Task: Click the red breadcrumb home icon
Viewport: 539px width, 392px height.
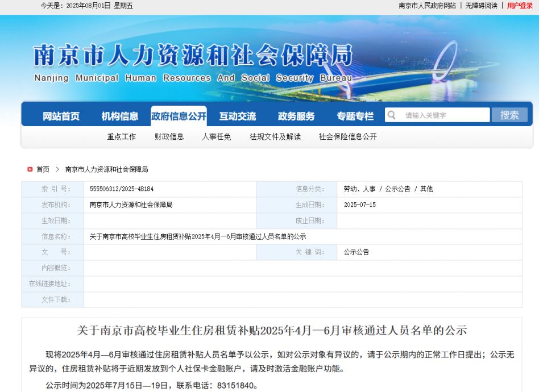Action: (x=30, y=169)
